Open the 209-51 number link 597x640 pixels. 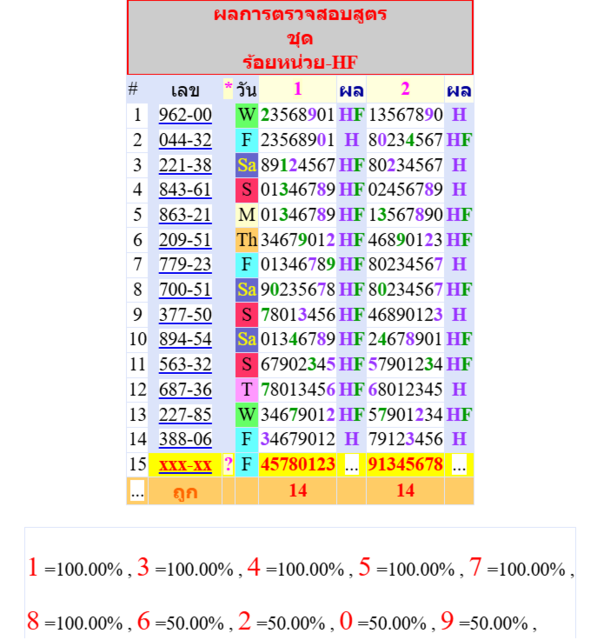185,240
